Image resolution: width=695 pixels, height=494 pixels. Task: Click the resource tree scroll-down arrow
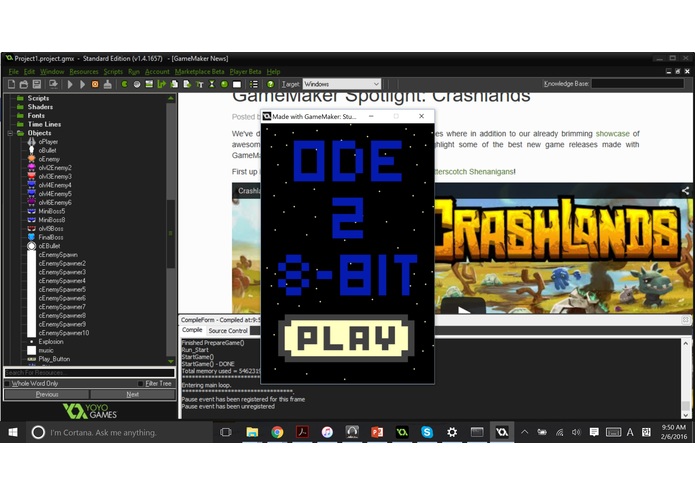[171, 362]
